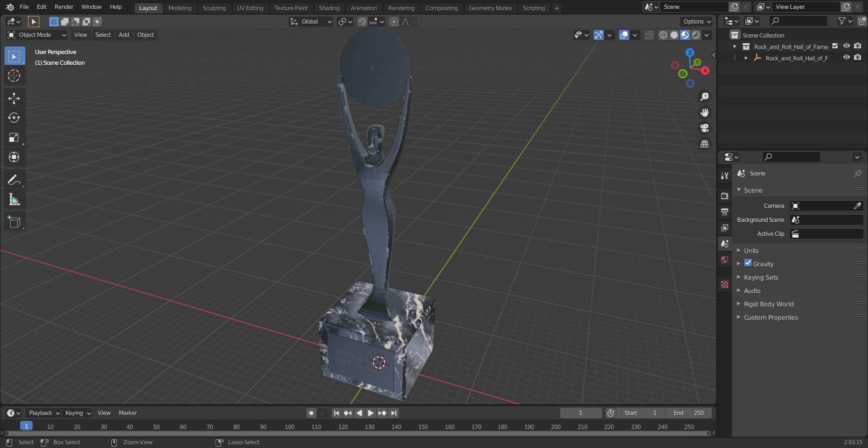Open the Playback dropdown in timeline
This screenshot has height=448, width=868.
point(44,413)
